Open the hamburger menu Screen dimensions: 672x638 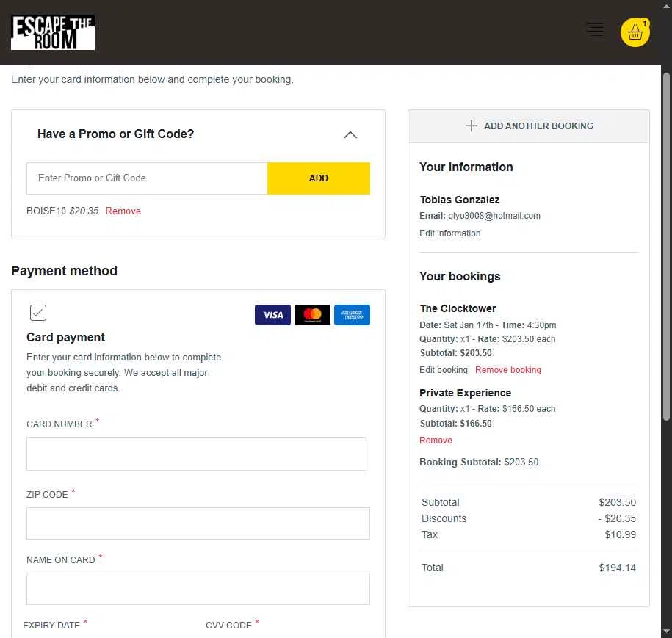point(594,29)
